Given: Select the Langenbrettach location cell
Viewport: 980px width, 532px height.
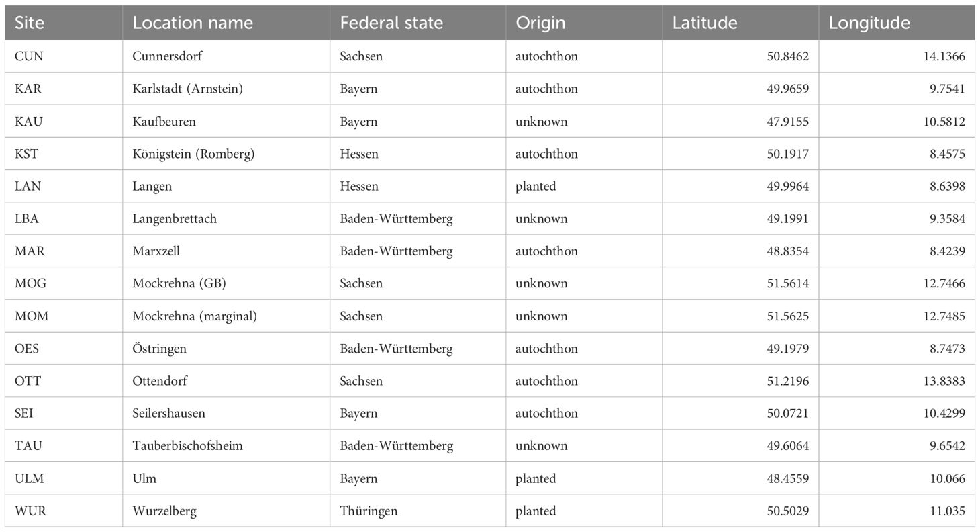Looking at the screenshot, I should click(x=175, y=219).
